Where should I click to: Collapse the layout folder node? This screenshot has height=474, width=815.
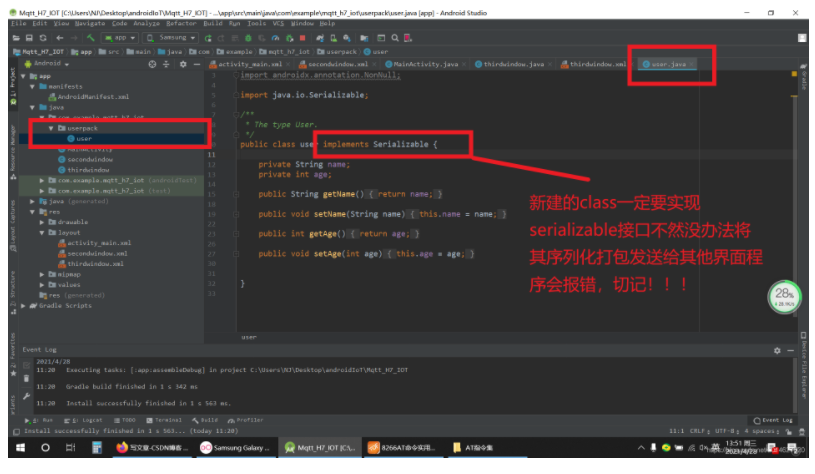(42, 232)
